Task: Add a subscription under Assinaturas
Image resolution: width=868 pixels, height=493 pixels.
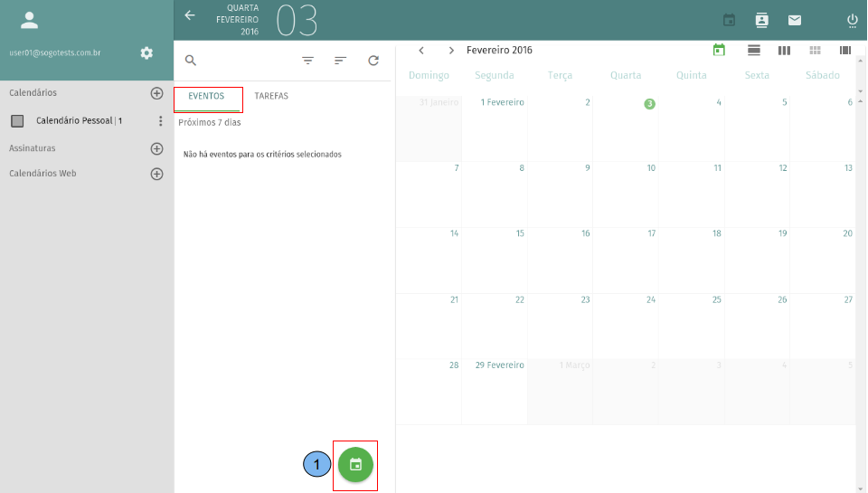Action: (x=156, y=148)
